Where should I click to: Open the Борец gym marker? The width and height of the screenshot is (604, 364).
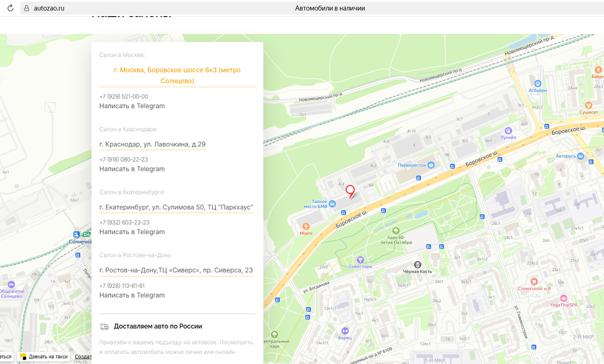(x=345, y=331)
